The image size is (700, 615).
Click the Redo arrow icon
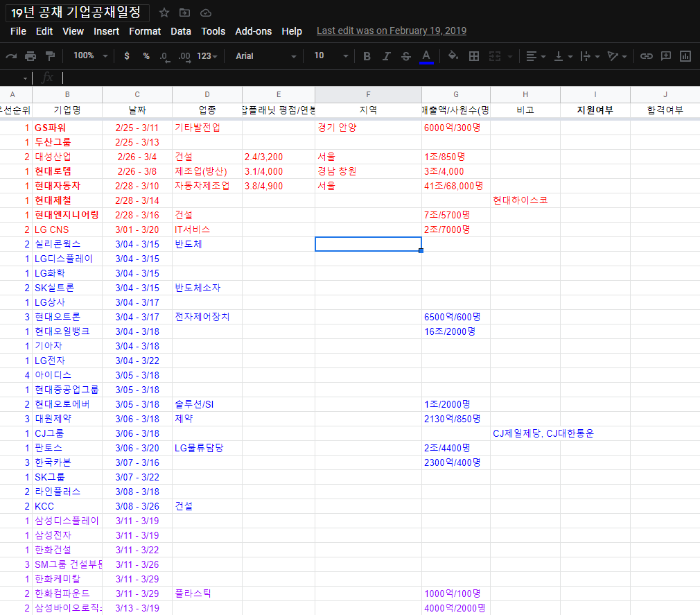pyautogui.click(x=11, y=56)
